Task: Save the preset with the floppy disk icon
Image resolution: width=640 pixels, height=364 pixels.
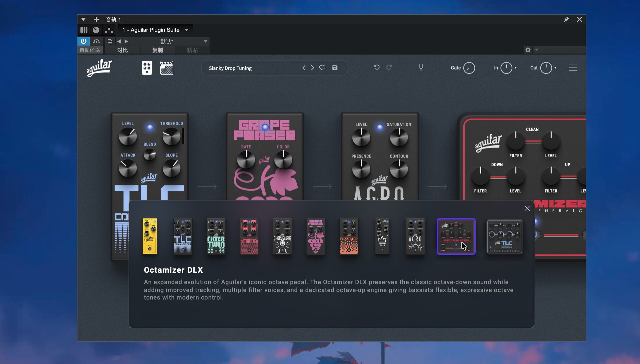Action: (x=335, y=68)
